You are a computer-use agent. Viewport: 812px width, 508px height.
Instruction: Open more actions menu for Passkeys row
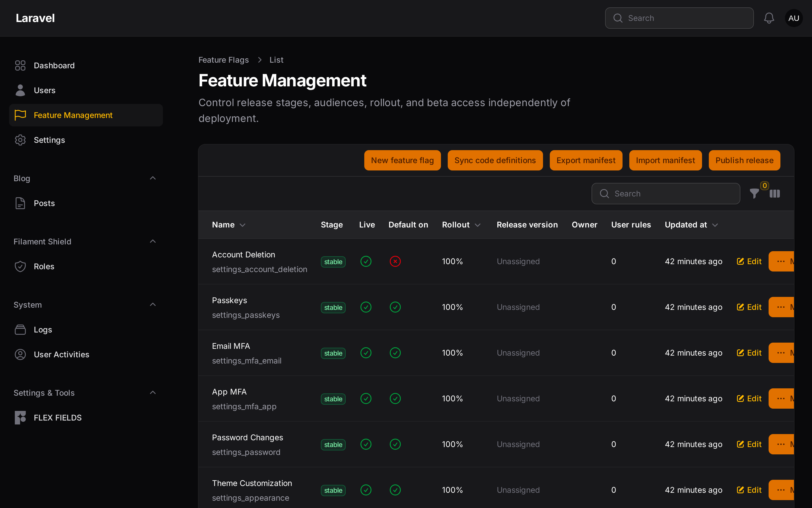pos(781,307)
